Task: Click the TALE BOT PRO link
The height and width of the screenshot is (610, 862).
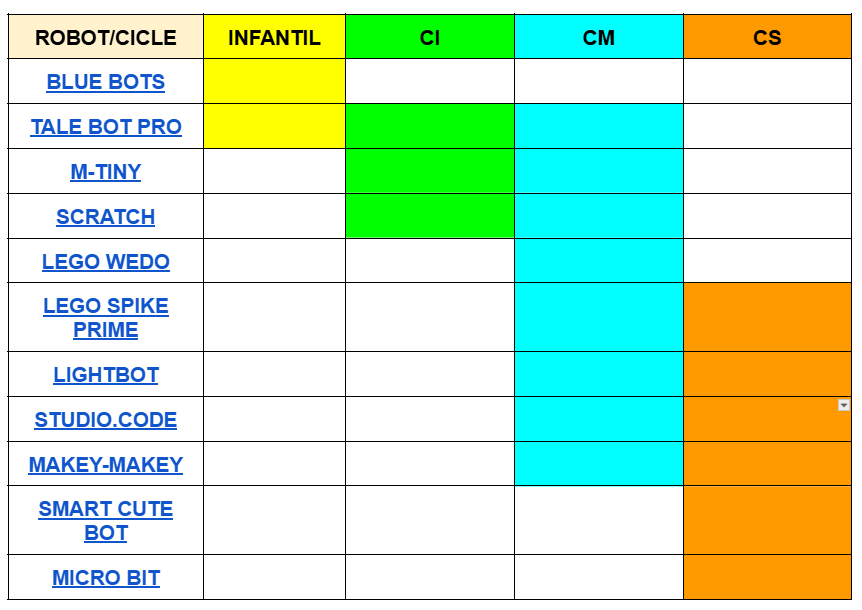Action: (x=106, y=127)
